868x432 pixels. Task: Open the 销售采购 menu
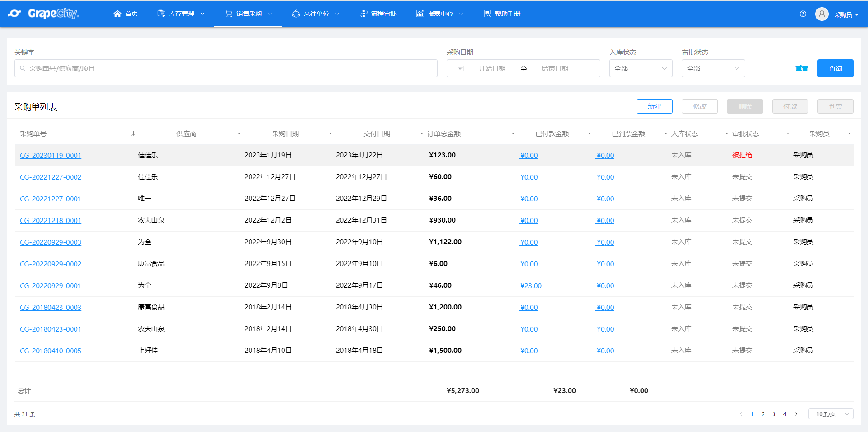coord(248,14)
